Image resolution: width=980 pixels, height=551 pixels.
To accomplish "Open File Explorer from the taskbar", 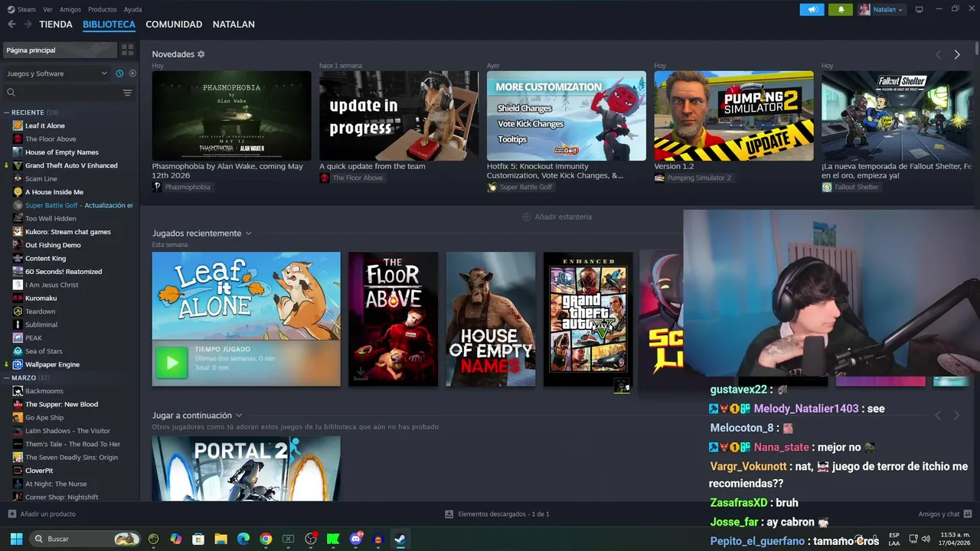I will [x=220, y=539].
